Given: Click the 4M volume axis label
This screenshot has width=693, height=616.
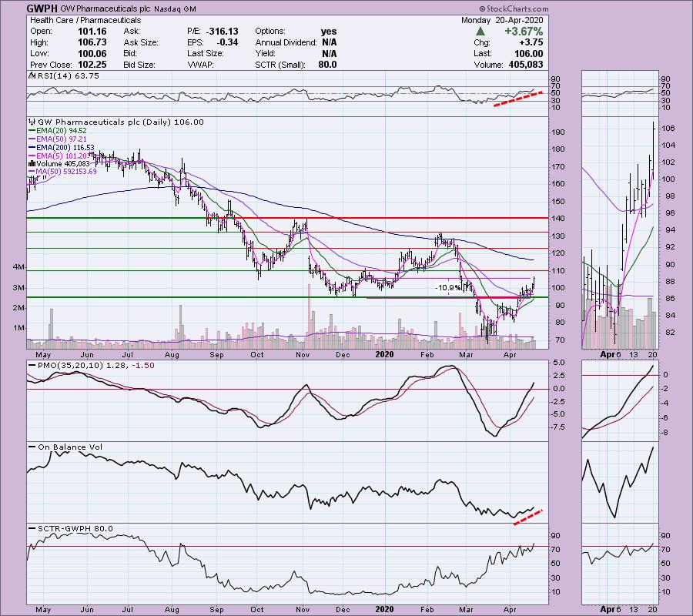Looking at the screenshot, I should click(18, 267).
